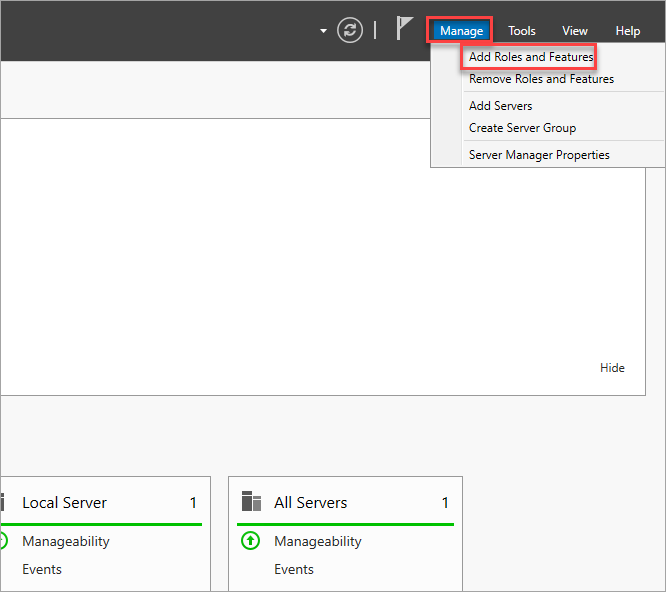Screen dimensions: 666x592
Task: Open the Manage menu
Action: coord(461,31)
